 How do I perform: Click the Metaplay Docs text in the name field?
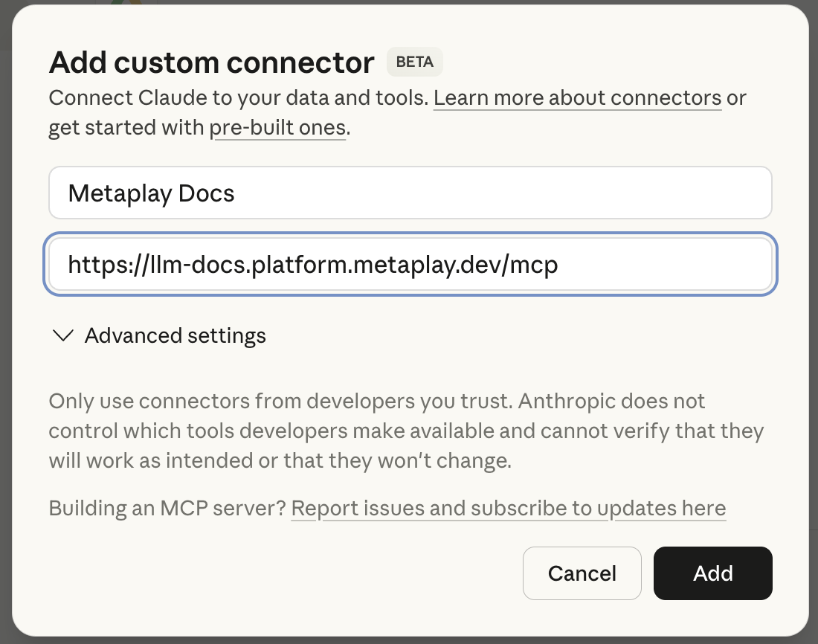pos(151,193)
